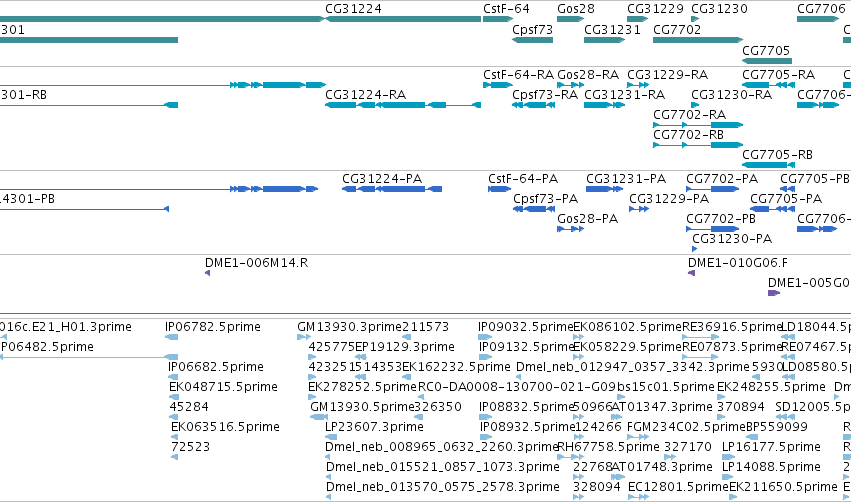Viewport: 851px width, 502px height.
Task: Open the CG31229-RA transcript label
Action: 668,74
